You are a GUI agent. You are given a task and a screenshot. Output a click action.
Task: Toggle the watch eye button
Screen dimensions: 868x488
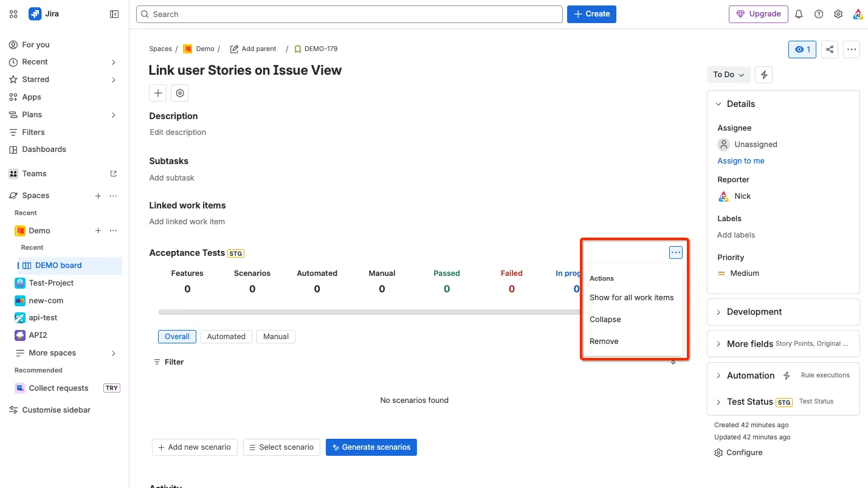[x=802, y=49]
